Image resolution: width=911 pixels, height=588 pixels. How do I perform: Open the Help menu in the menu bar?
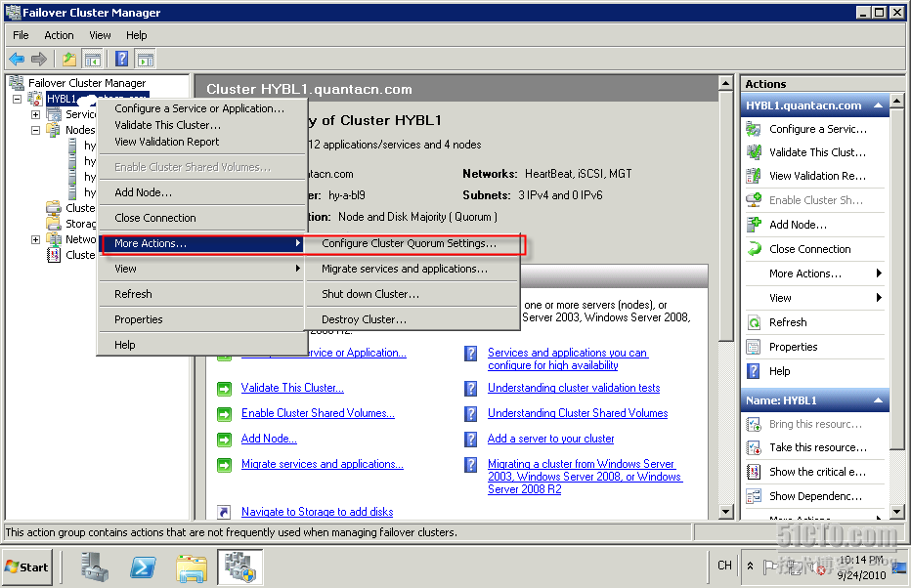click(x=137, y=35)
